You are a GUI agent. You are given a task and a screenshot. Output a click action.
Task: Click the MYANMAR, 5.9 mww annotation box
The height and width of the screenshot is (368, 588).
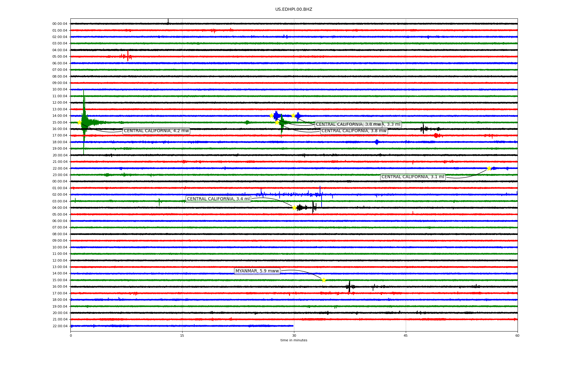(x=257, y=271)
